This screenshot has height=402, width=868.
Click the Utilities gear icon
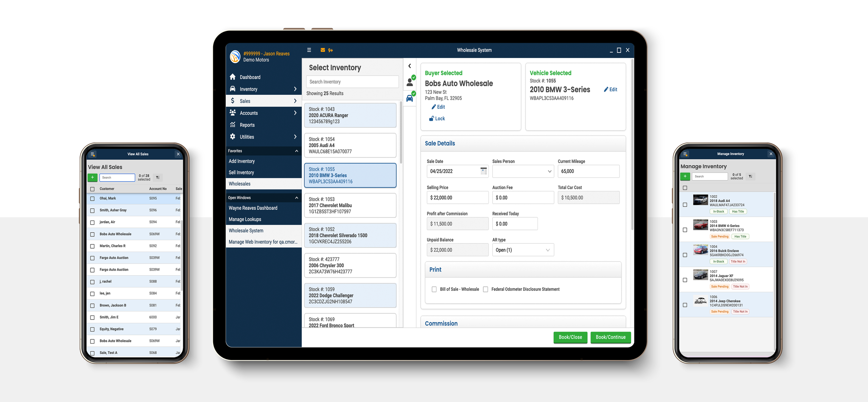232,136
